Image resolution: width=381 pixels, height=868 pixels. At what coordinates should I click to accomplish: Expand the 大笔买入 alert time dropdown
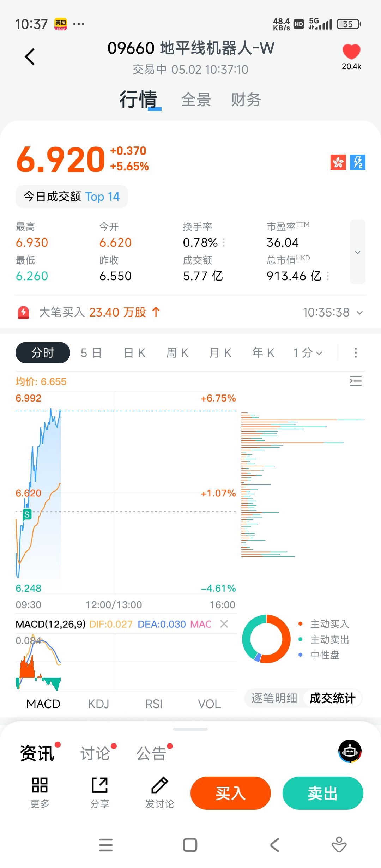pos(359,313)
